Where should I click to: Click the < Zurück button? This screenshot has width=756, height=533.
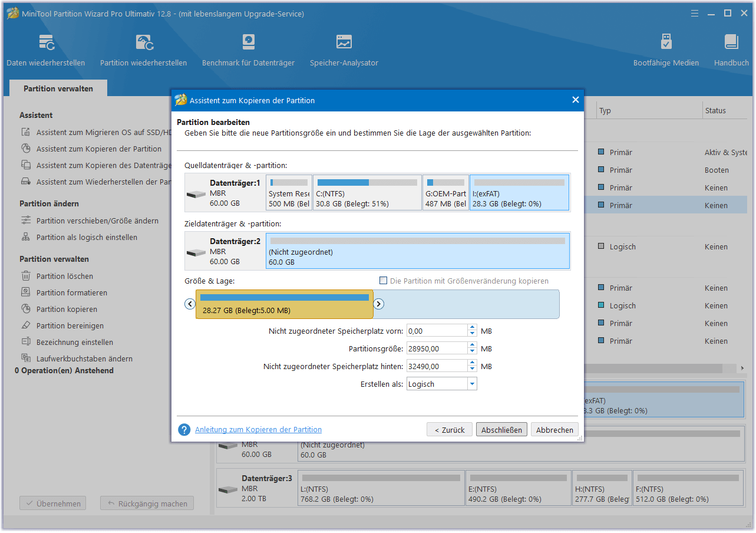(x=450, y=430)
